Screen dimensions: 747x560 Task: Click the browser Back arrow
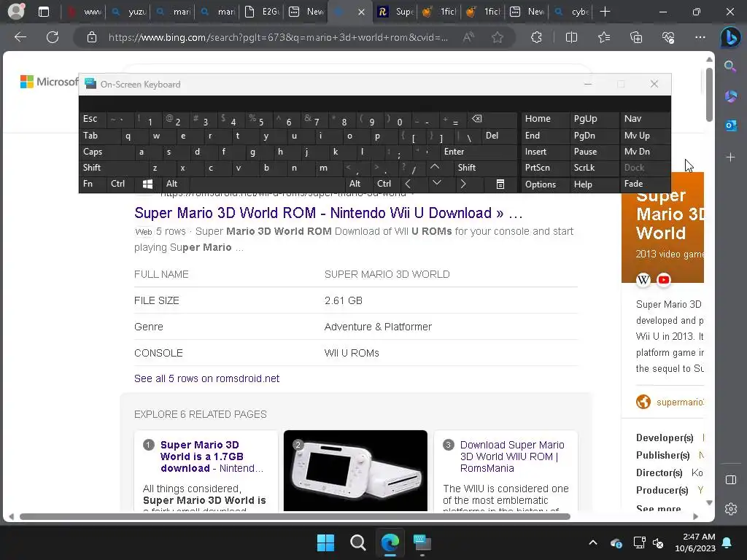click(20, 37)
